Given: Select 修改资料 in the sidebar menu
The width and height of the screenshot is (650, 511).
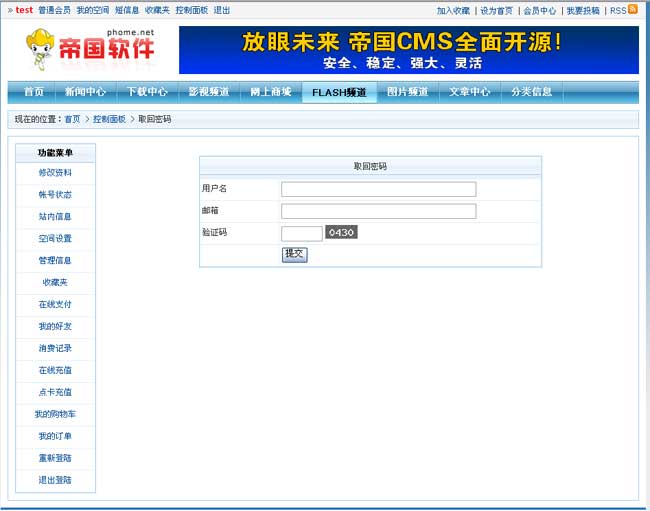Looking at the screenshot, I should [x=55, y=173].
